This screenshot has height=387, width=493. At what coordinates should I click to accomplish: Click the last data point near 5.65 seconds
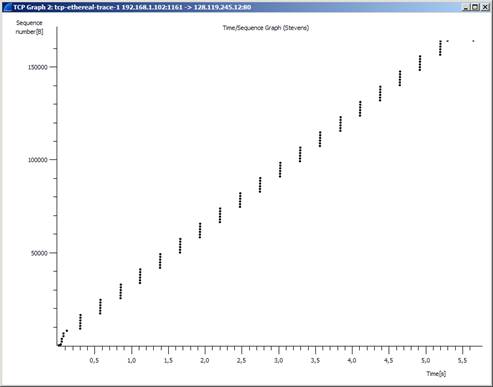point(473,41)
